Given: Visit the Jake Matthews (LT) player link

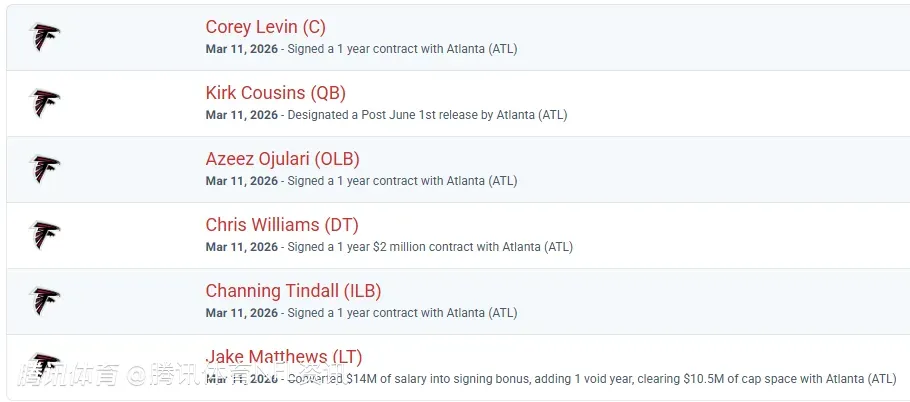Looking at the screenshot, I should click(283, 357).
